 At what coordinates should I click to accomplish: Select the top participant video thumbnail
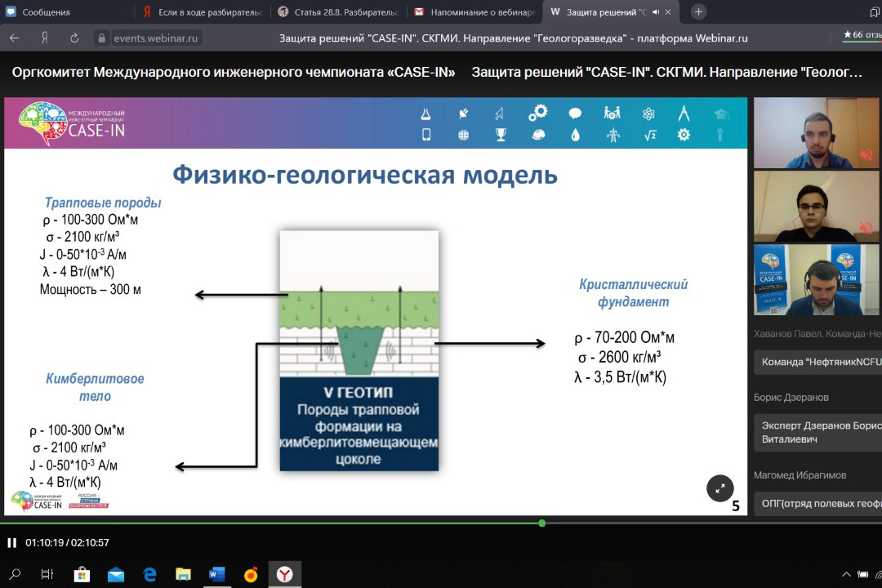816,133
